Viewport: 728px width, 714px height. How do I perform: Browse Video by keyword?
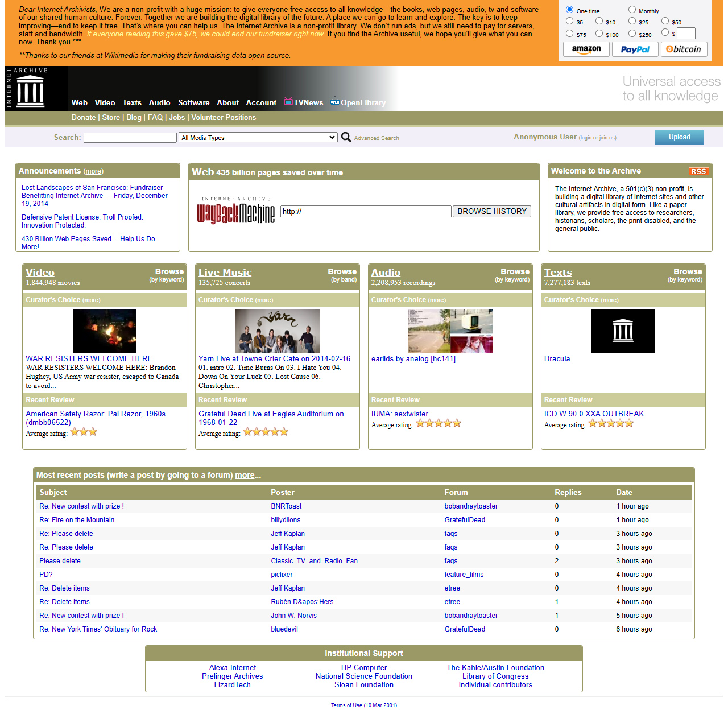point(169,271)
